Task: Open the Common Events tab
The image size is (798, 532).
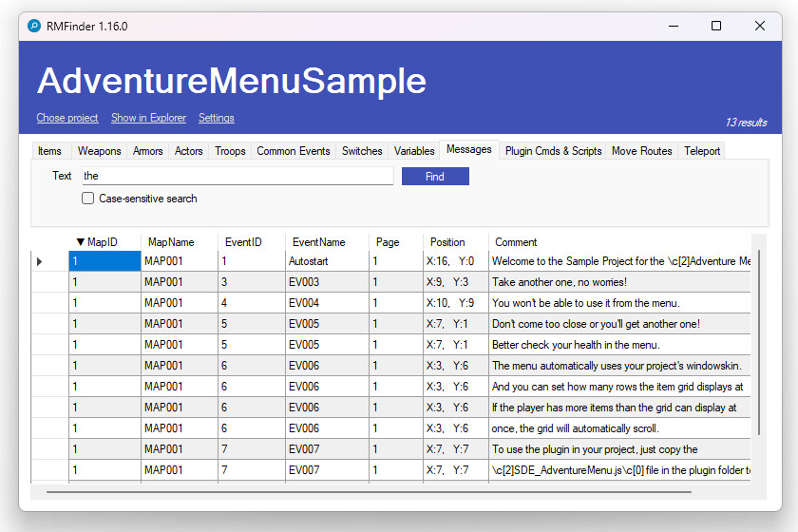Action: coord(294,151)
